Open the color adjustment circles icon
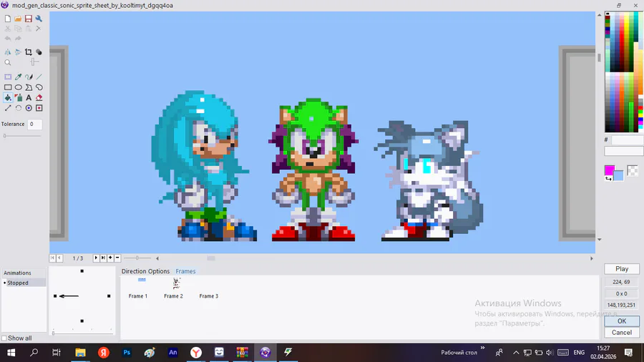644x362 pixels. coord(39,52)
